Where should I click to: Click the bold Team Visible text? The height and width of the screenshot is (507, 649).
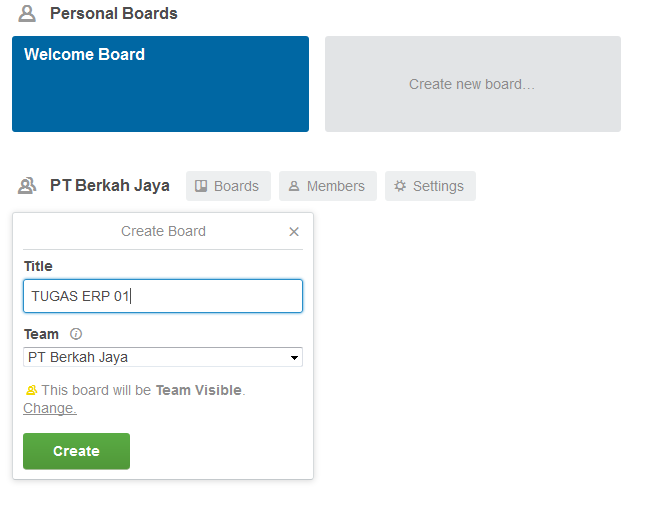point(198,390)
